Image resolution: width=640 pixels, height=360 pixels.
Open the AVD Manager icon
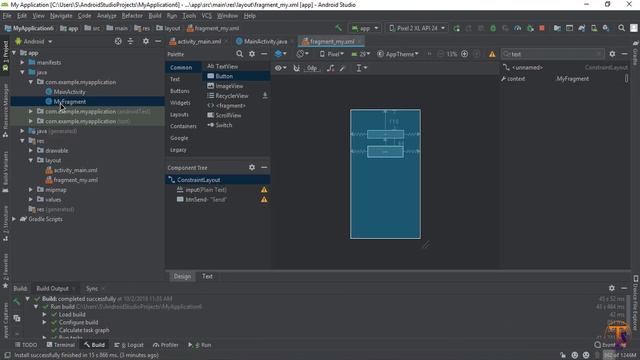click(594, 28)
